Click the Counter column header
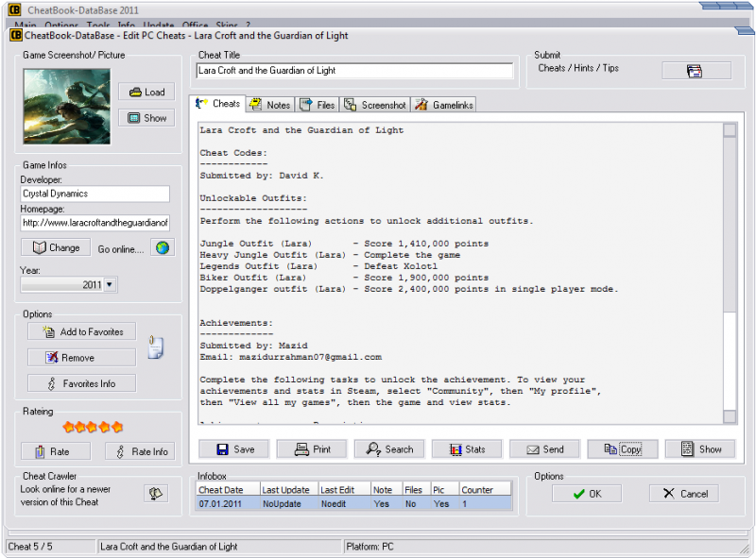756x558 pixels. [x=485, y=490]
